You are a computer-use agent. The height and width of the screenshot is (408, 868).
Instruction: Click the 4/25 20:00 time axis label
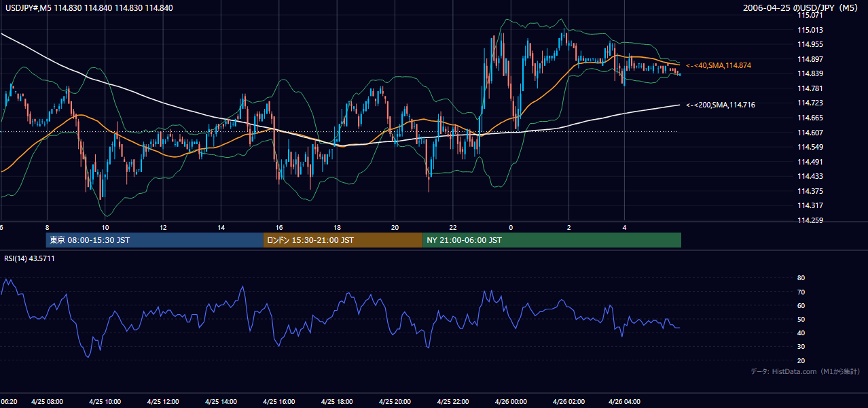point(395,401)
